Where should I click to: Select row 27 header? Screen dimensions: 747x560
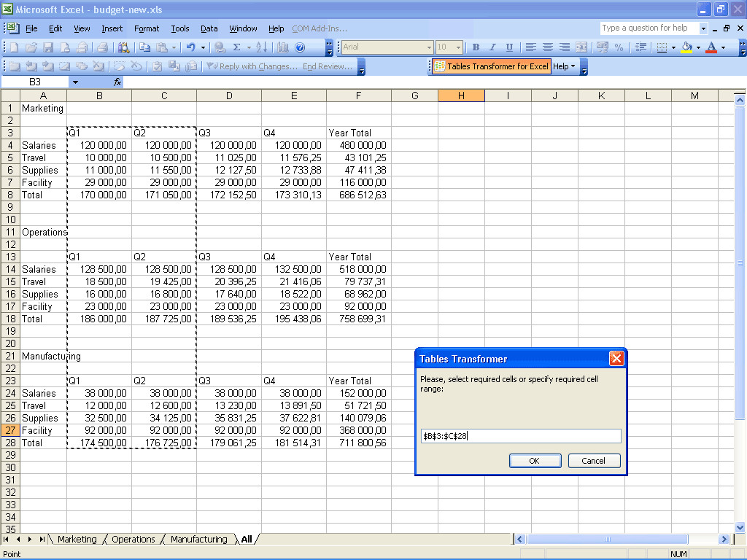[10, 430]
